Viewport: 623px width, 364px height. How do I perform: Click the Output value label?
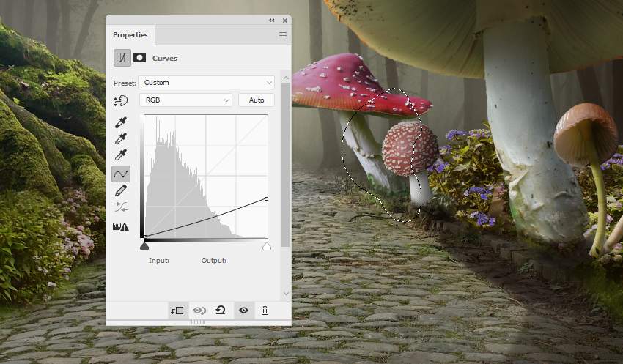(214, 261)
